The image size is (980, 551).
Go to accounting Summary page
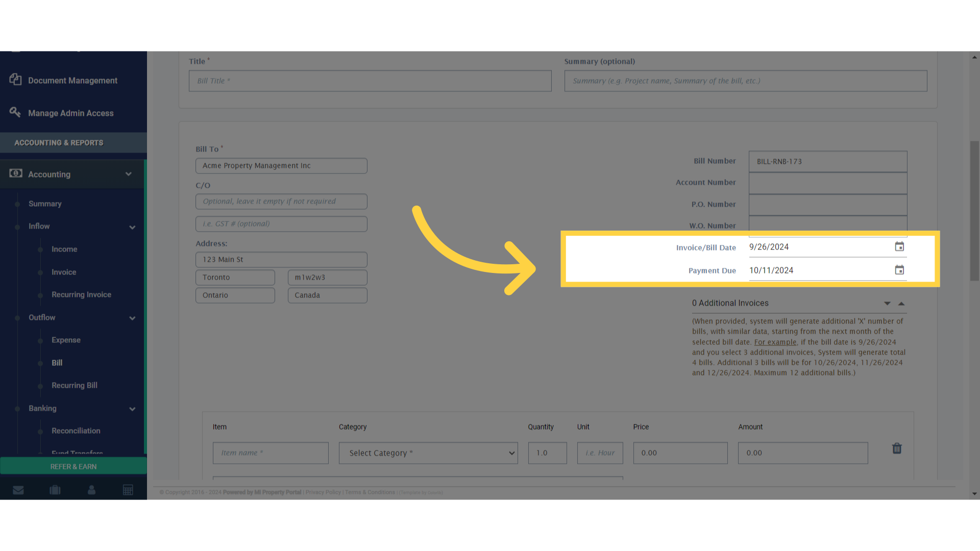(x=45, y=204)
